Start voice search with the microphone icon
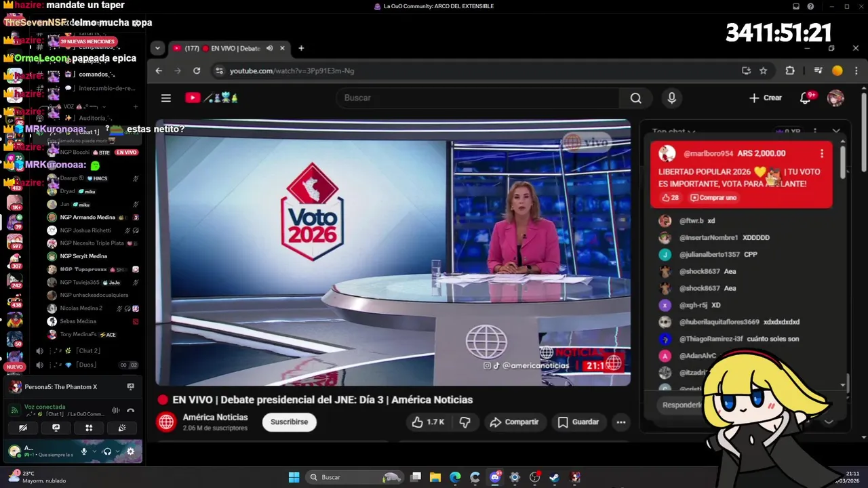 671,98
